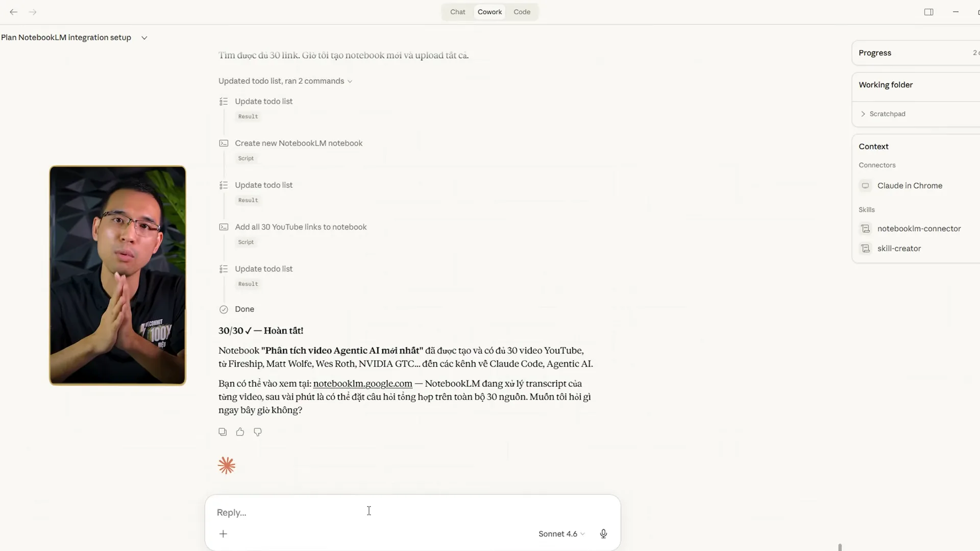Copy the response with the copy icon
Viewport: 980px width, 551px height.
pos(223,432)
